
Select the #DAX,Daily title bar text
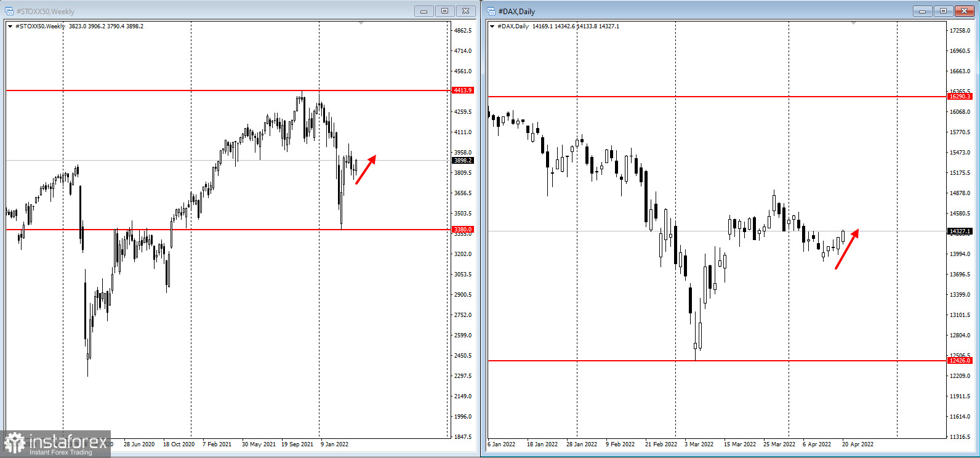click(516, 12)
